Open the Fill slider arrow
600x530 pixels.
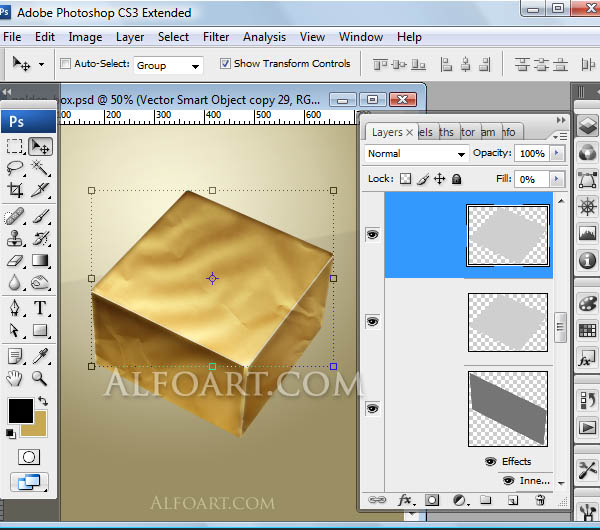(x=557, y=179)
